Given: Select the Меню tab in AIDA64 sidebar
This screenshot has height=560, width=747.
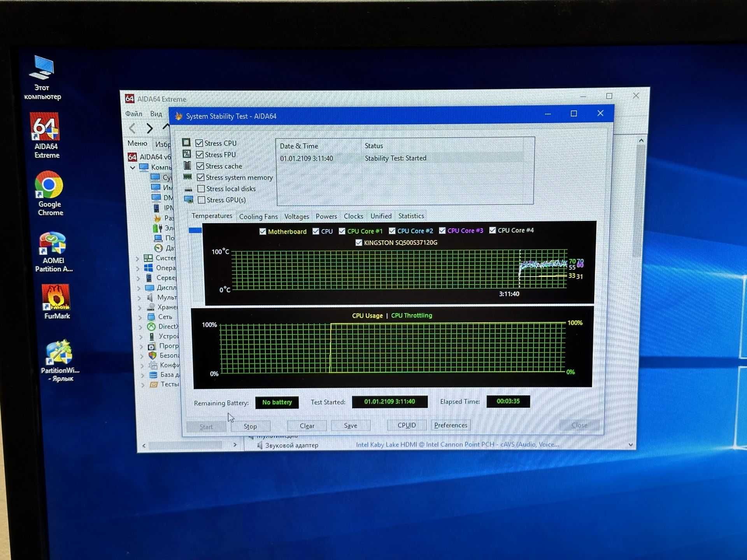Looking at the screenshot, I should tap(137, 143).
